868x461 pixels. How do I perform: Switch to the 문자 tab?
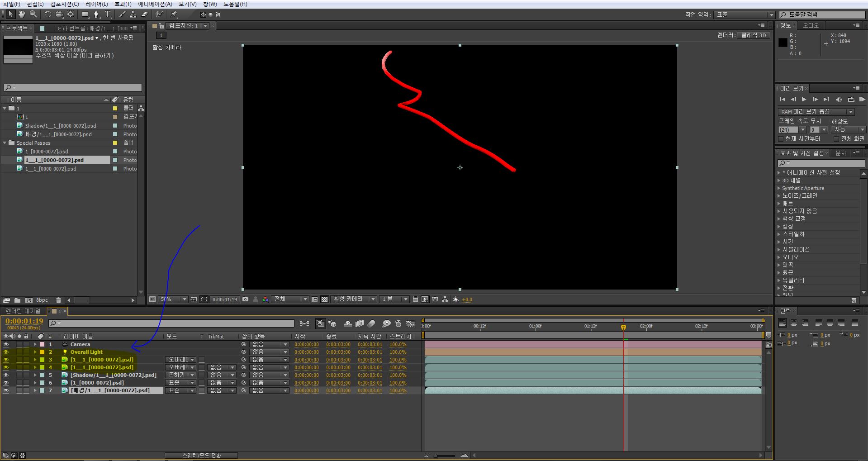(840, 153)
